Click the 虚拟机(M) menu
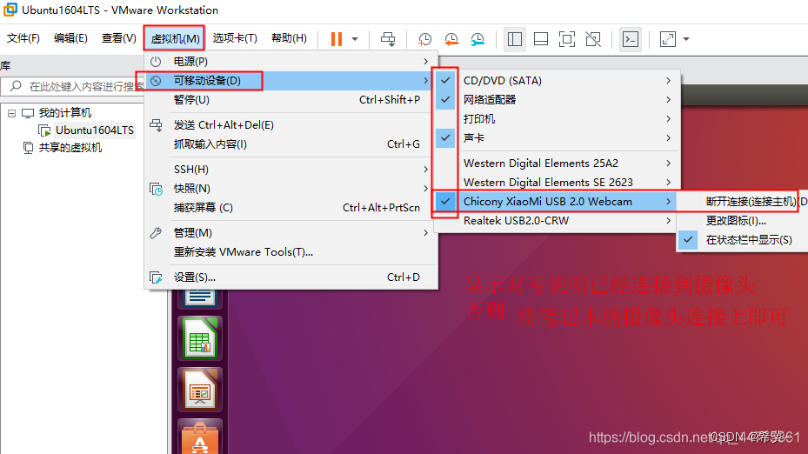This screenshot has width=808, height=454. (175, 39)
